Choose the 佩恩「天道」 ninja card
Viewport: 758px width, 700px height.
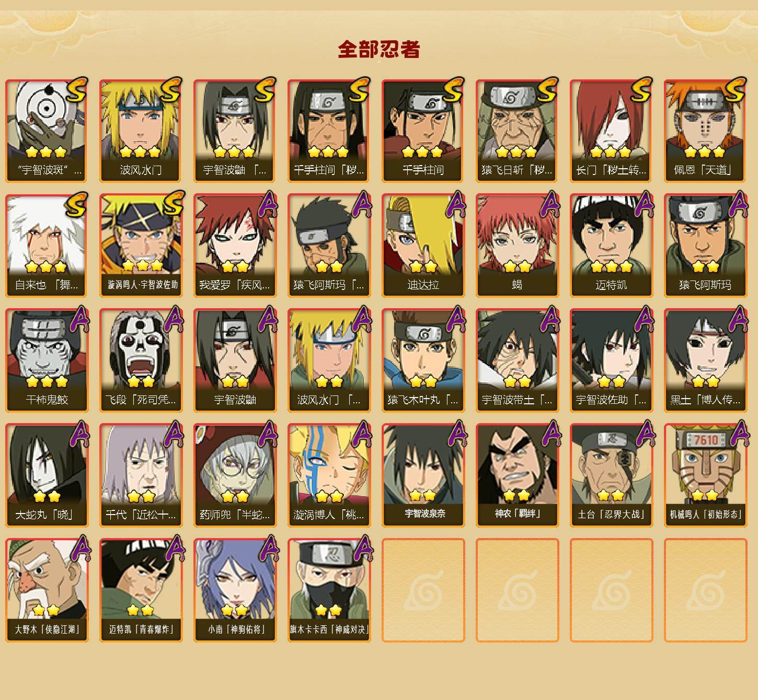coord(705,131)
